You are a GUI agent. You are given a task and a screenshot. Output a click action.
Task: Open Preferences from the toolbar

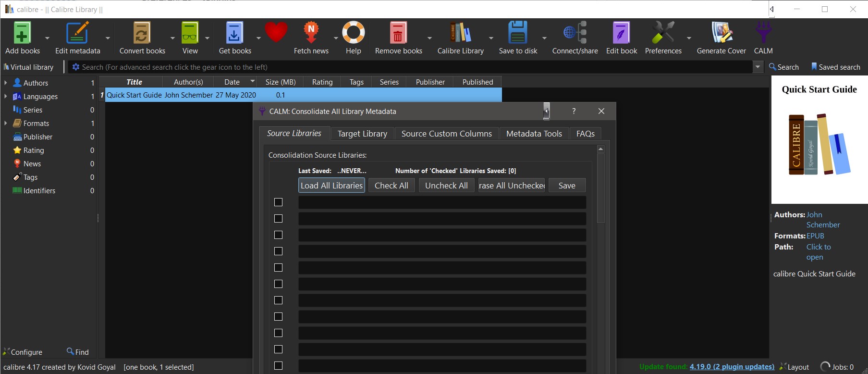pyautogui.click(x=663, y=33)
